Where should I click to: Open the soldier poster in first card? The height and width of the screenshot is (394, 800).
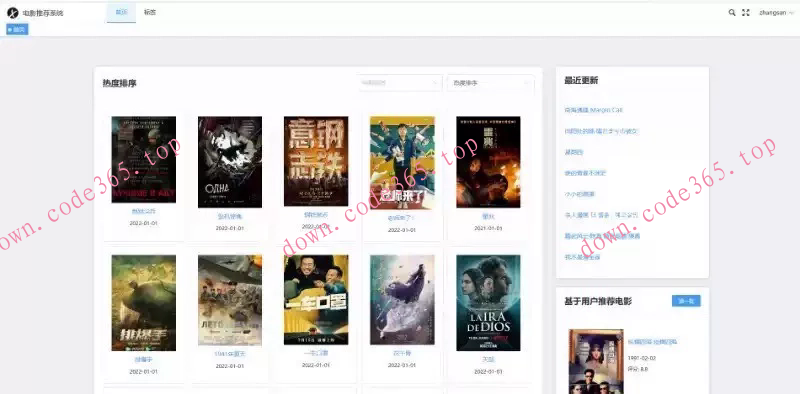tap(143, 160)
